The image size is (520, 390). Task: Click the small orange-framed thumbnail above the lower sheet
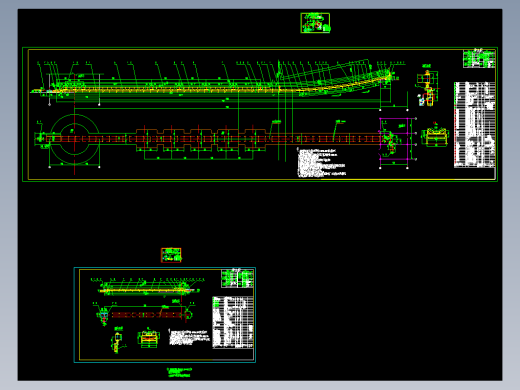coord(171,255)
